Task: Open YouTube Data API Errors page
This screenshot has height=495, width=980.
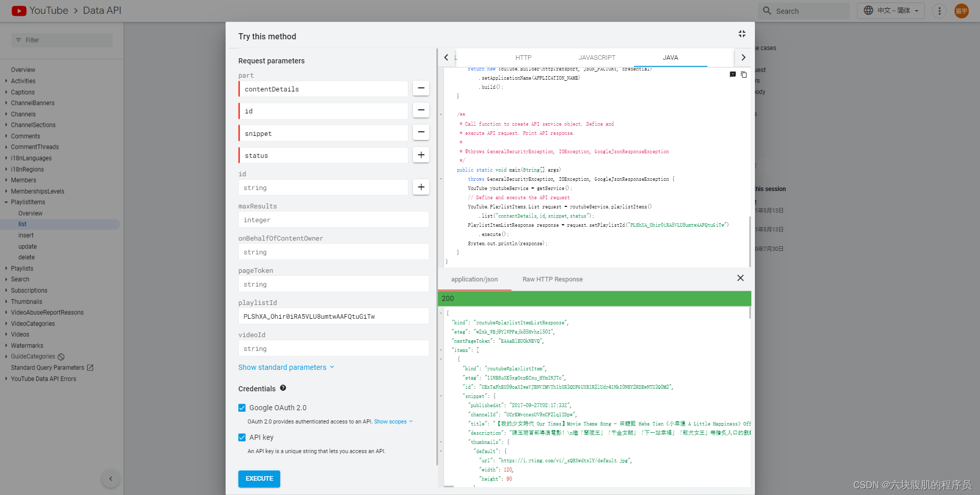Action: 43,379
